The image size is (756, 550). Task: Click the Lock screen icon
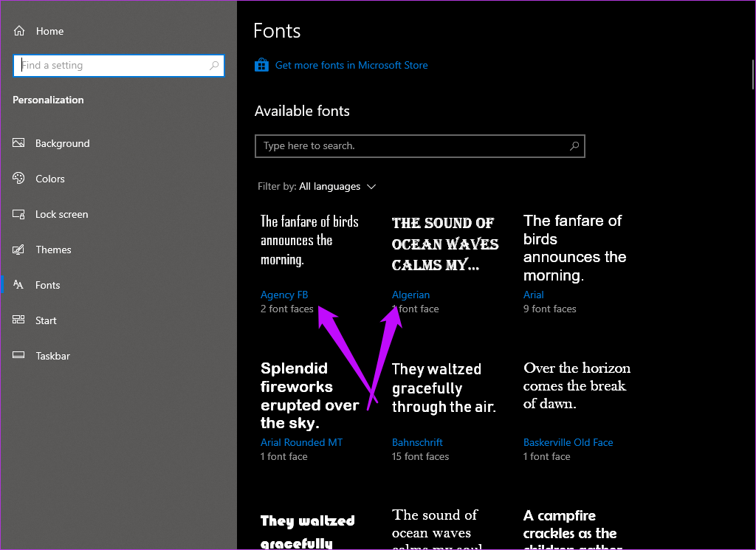19,214
